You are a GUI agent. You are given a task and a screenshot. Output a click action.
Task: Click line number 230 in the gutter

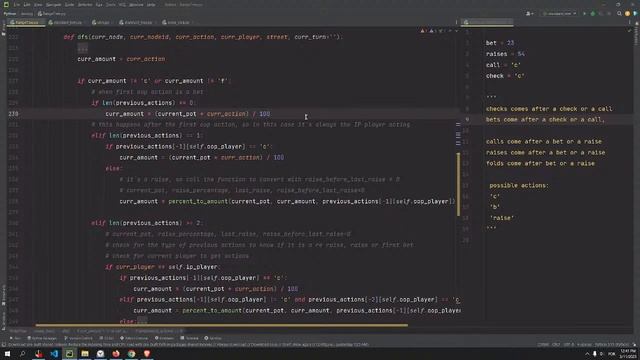[13, 113]
